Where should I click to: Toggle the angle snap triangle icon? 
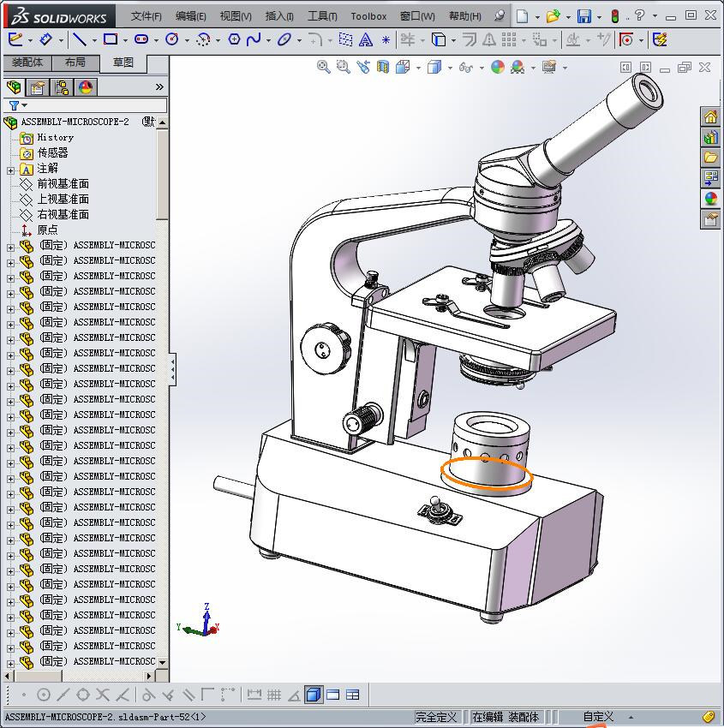(x=294, y=695)
